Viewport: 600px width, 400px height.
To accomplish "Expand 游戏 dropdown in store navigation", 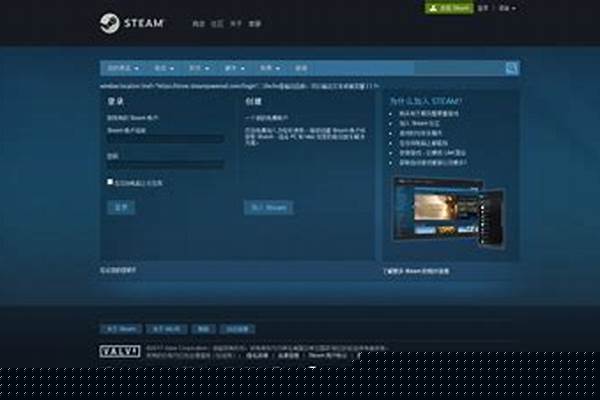I will [164, 68].
